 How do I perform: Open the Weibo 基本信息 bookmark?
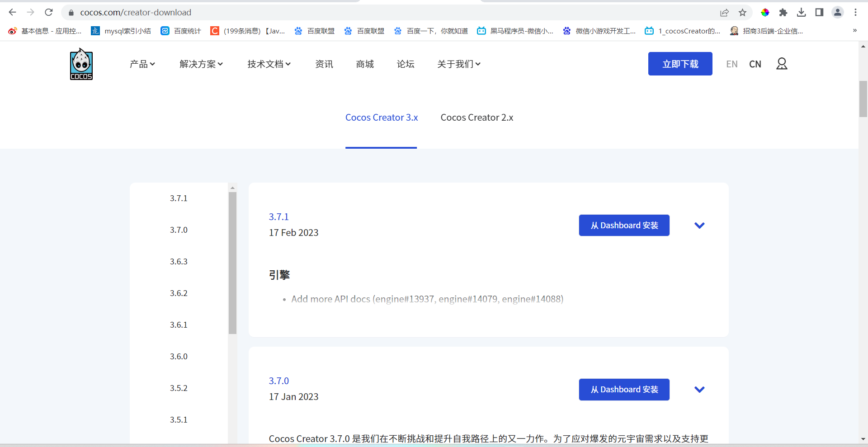tap(45, 31)
